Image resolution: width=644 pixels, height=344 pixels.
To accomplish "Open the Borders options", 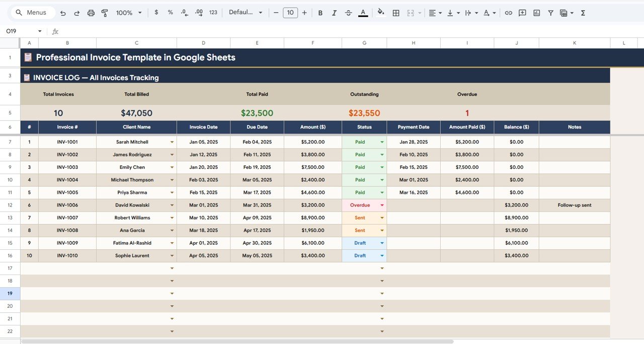I will [x=396, y=13].
